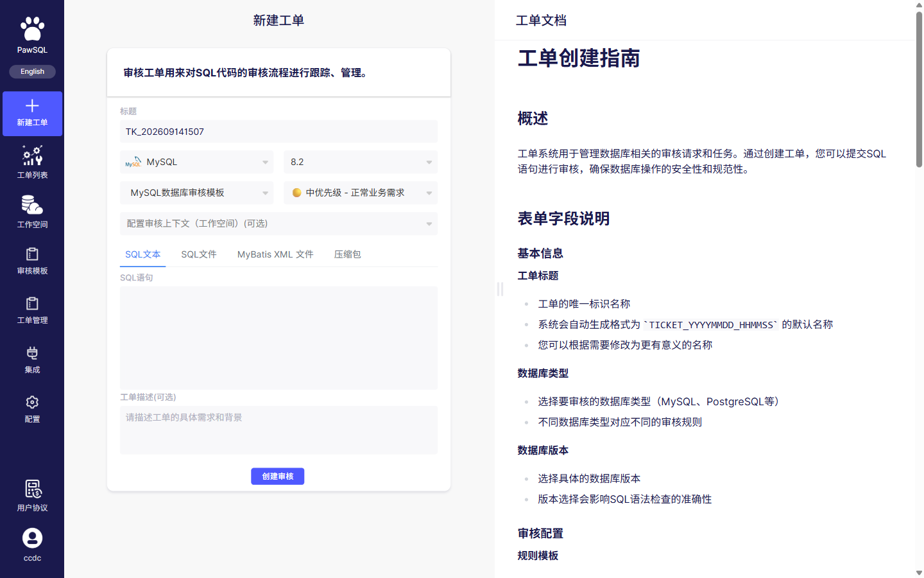Open the 中优先级 priority dropdown
Screen dimensions: 924x578
tap(361, 193)
